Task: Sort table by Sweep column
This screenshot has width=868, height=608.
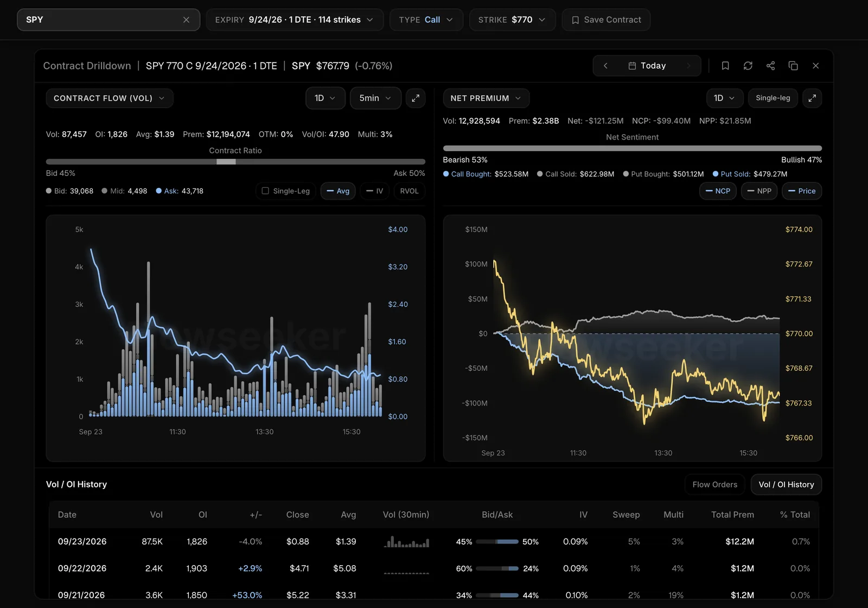Action: click(626, 515)
